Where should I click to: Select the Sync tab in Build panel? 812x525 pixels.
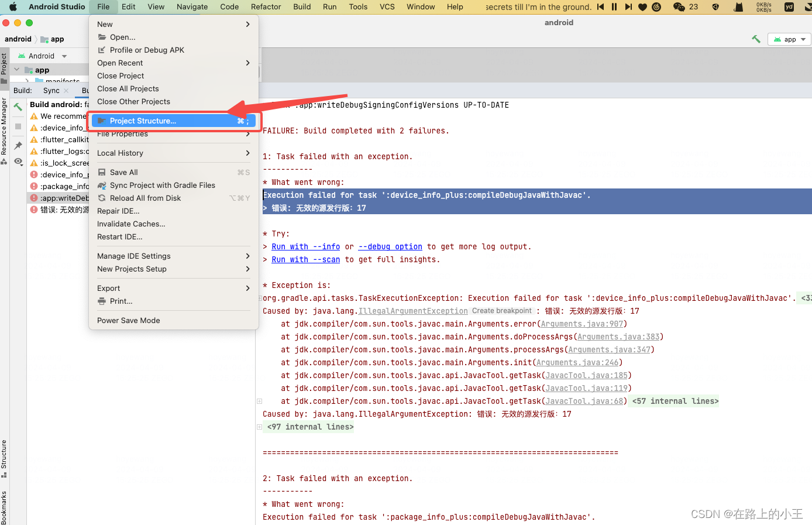click(51, 91)
